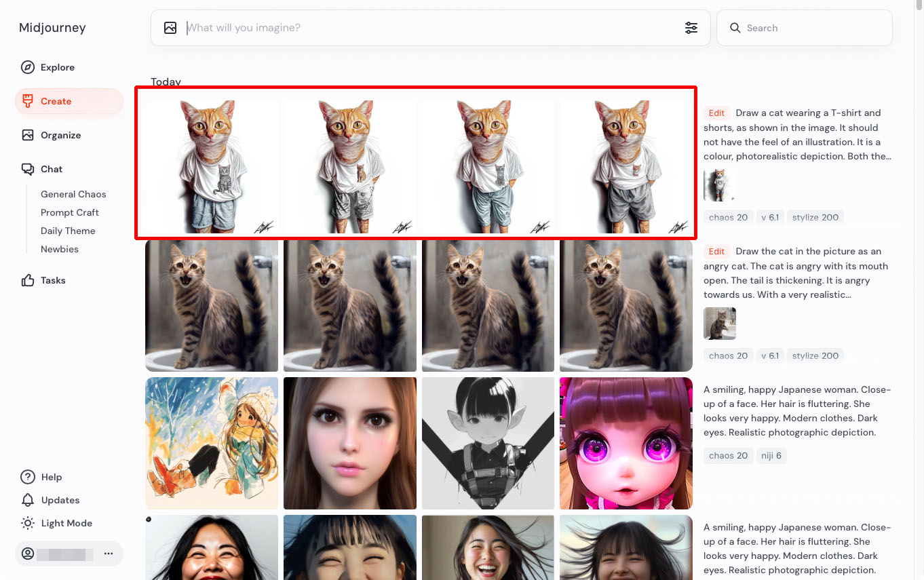Open the Newbies chat room
This screenshot has width=924, height=580.
pyautogui.click(x=60, y=249)
